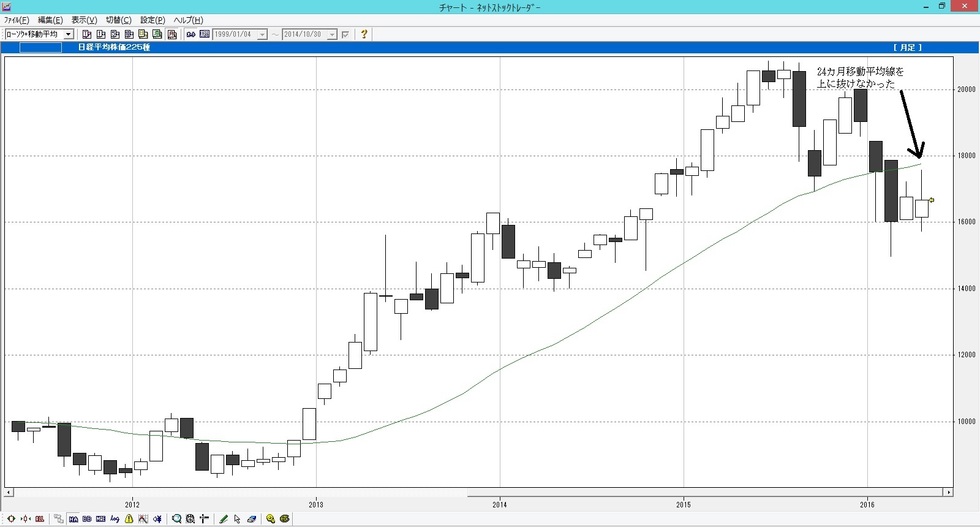Click the blue indicator icon after BB

click(x=101, y=519)
